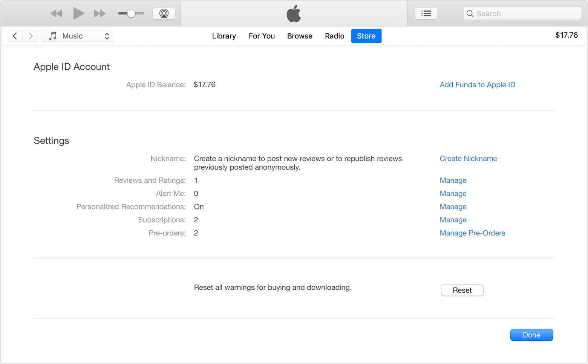This screenshot has height=364, width=588.
Task: Switch to the For You tab
Action: (x=262, y=36)
